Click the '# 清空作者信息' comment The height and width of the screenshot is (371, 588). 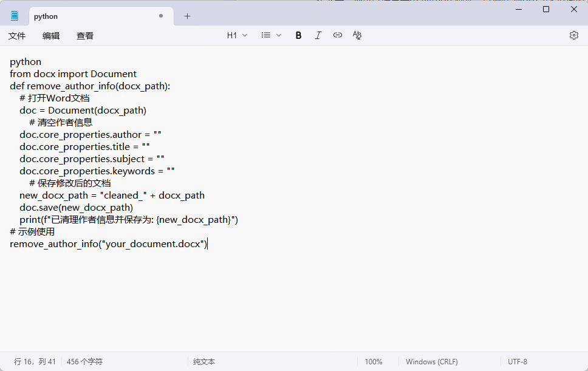[61, 123]
